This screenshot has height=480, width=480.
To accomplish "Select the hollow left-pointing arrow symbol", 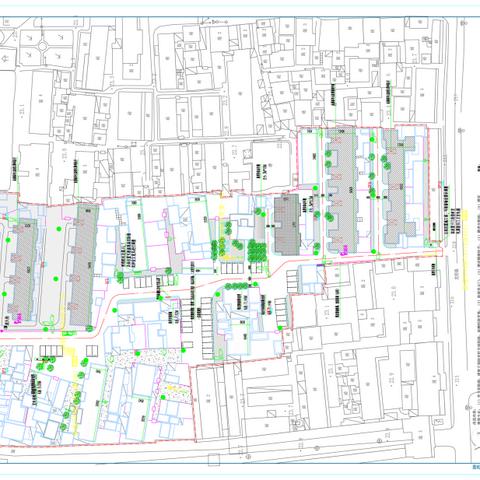I will click(x=5, y=59).
